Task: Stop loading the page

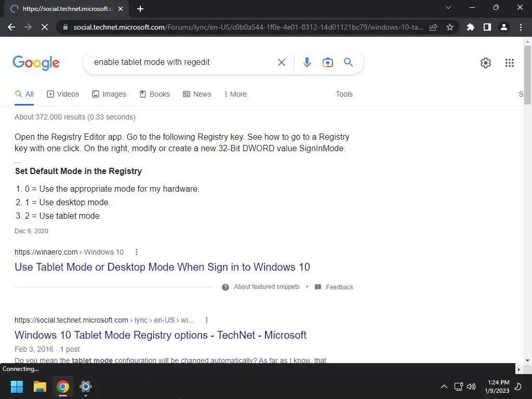Action: (x=45, y=27)
